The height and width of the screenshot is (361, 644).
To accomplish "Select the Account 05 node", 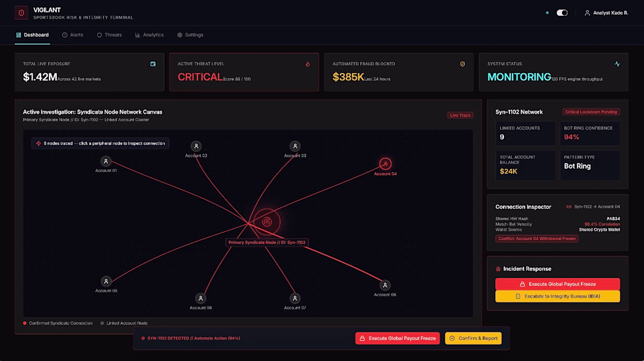I will click(x=106, y=281).
